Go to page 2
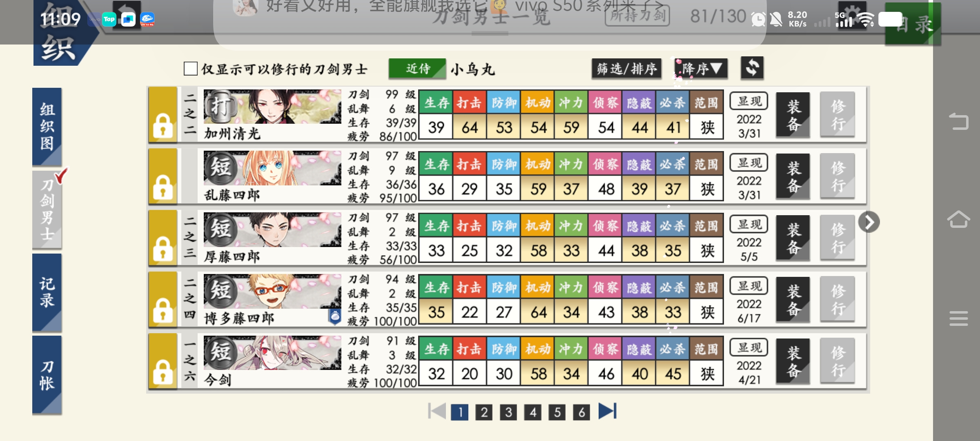Viewport: 980px width, 441px height. pos(484,412)
